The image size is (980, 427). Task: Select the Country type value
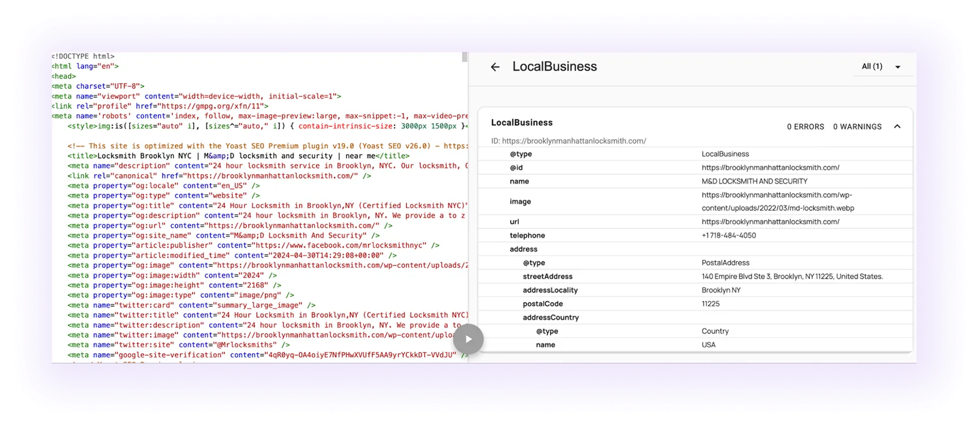[x=715, y=331]
